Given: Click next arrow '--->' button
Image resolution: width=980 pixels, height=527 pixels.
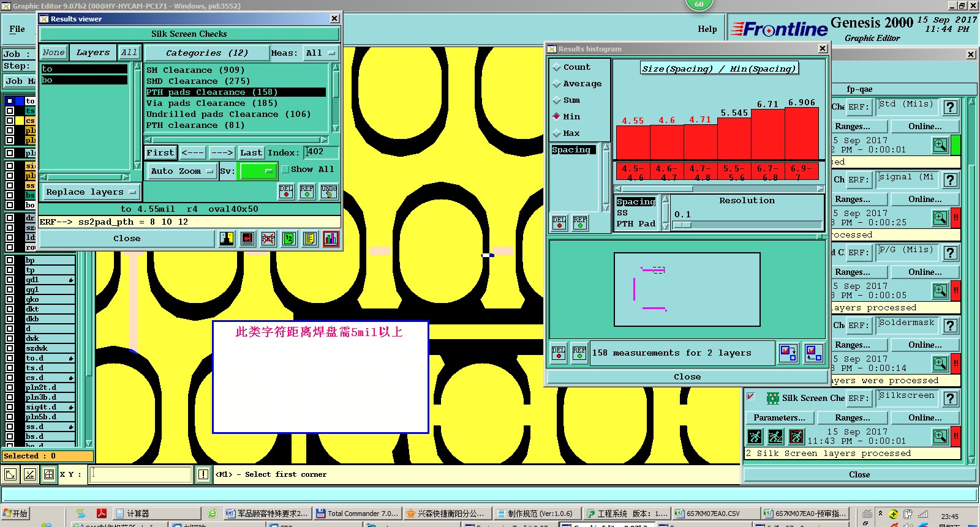Looking at the screenshot, I should point(222,152).
